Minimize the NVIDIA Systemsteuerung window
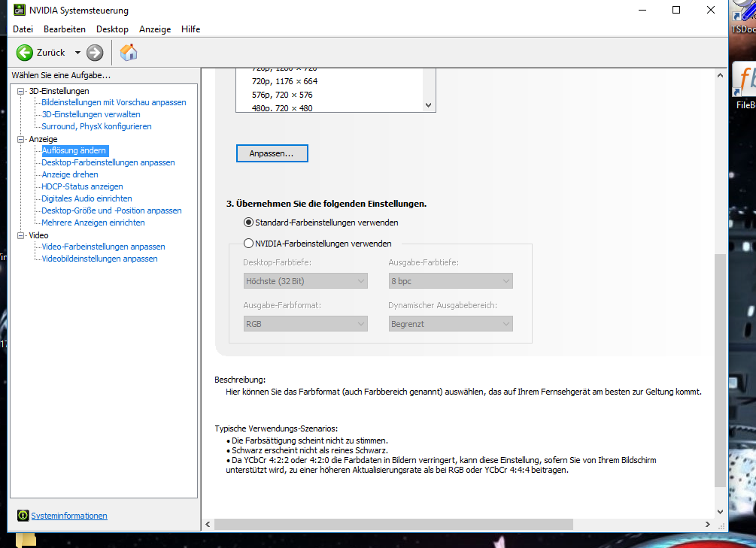Image resolution: width=756 pixels, height=548 pixels. [642, 10]
